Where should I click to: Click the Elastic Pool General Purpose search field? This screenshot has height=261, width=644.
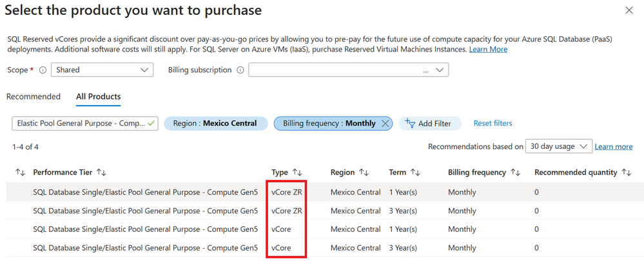point(81,123)
